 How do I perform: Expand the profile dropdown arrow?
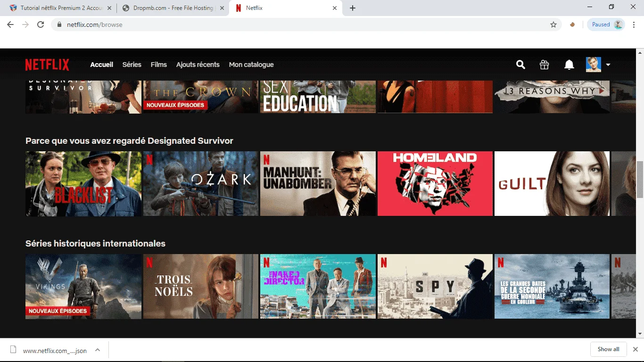click(x=608, y=65)
